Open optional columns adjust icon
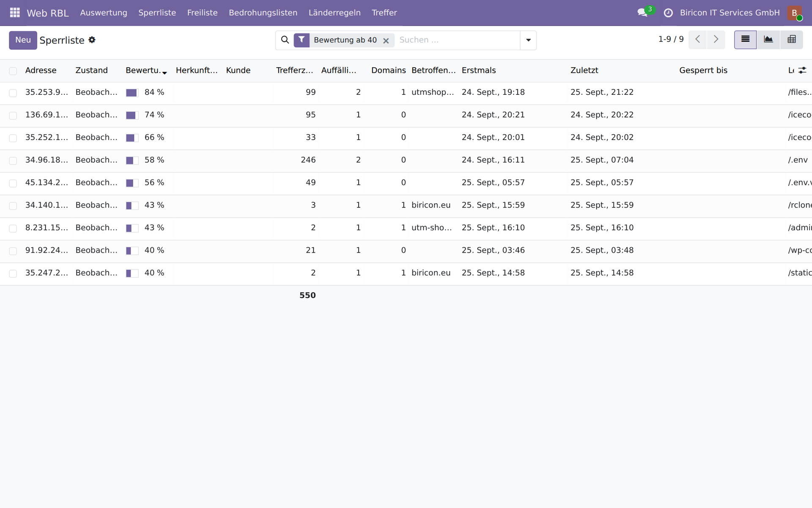Viewport: 812px width, 508px height. click(802, 70)
